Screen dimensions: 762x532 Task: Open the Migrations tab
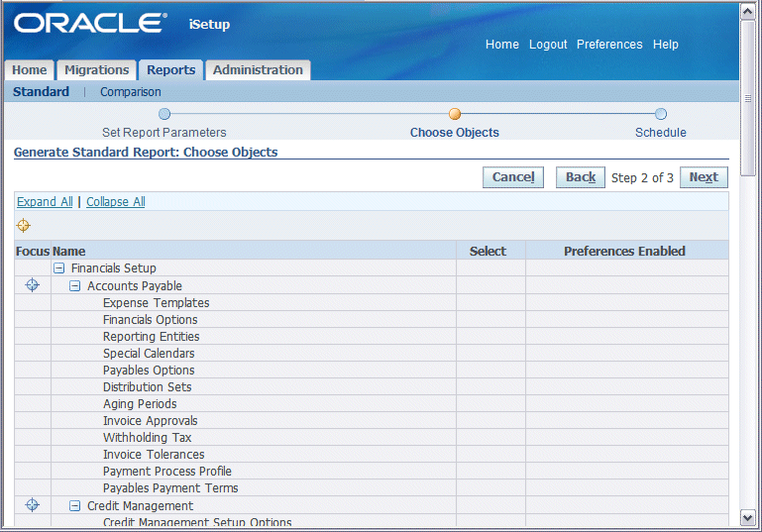point(97,70)
